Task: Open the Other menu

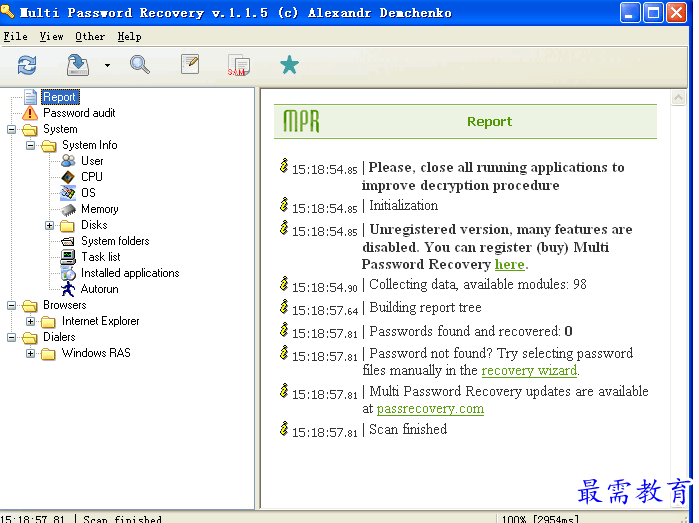Action: (x=90, y=37)
